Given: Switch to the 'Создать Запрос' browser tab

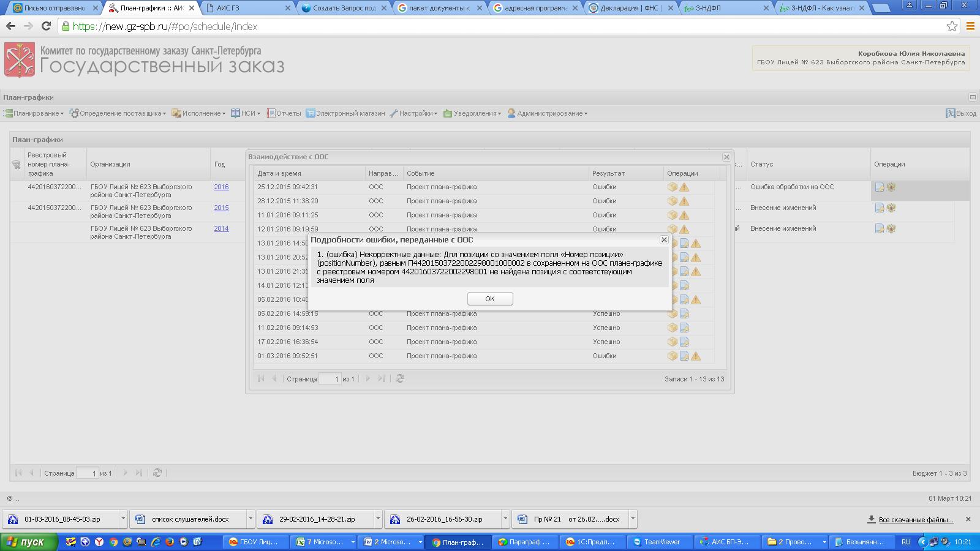Looking at the screenshot, I should point(343,8).
